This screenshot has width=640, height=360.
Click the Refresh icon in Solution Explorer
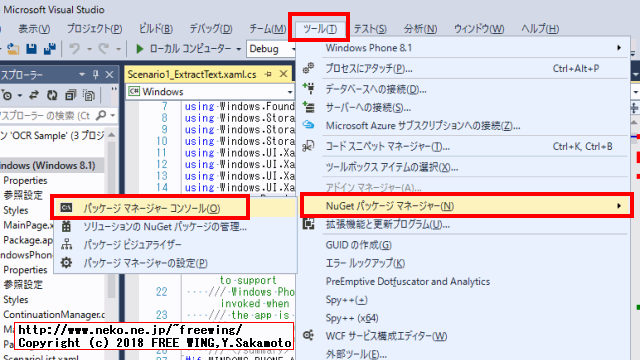pos(52,95)
